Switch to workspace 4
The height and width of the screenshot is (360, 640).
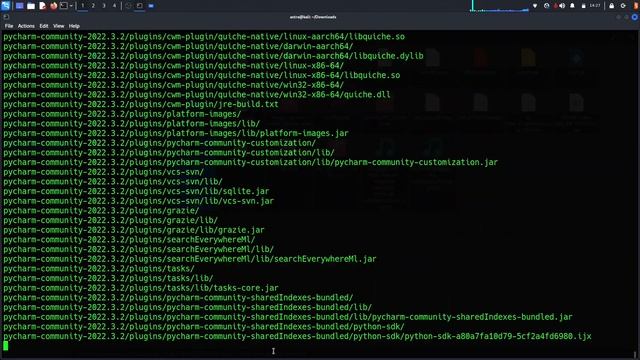tap(114, 6)
